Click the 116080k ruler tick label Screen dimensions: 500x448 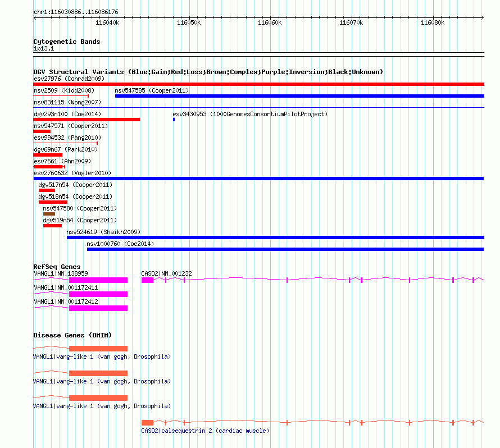[x=433, y=22]
